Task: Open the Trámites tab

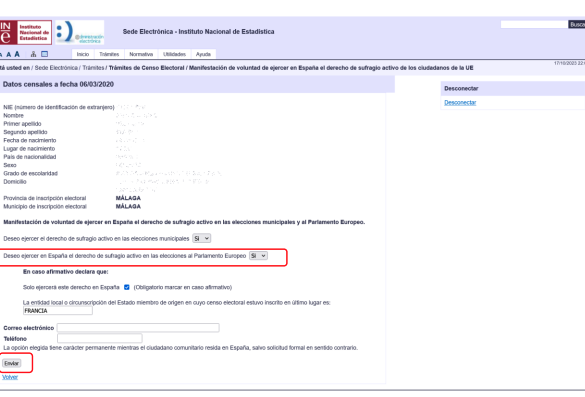Action: click(x=109, y=54)
